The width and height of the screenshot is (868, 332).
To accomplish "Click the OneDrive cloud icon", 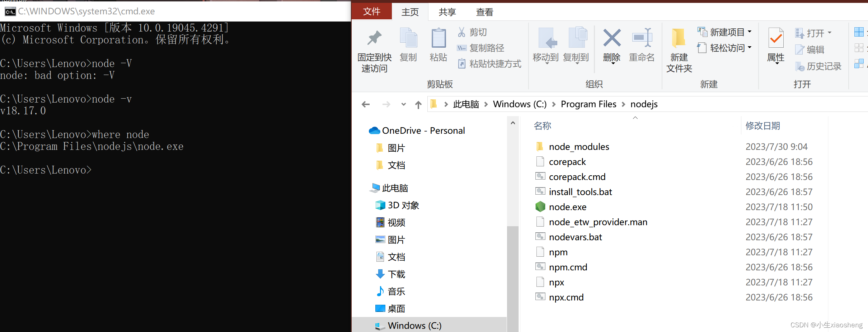I will [x=374, y=131].
